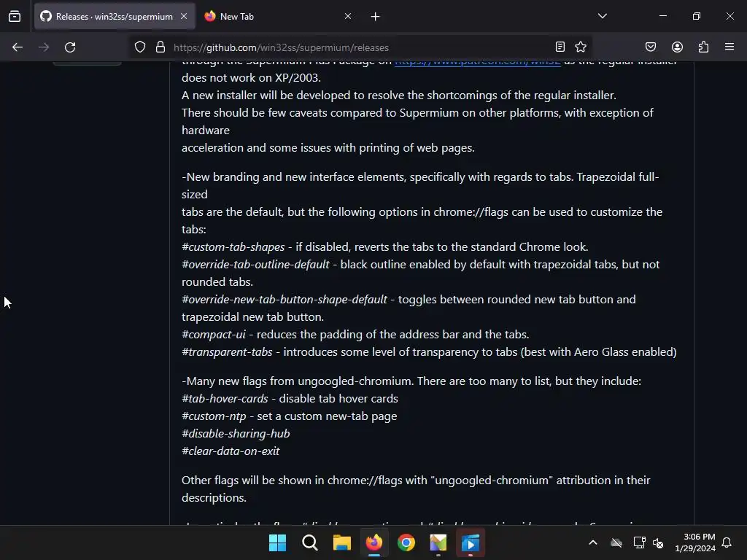
Task: Click the #transparent-tabs flag text
Action: click(x=227, y=352)
